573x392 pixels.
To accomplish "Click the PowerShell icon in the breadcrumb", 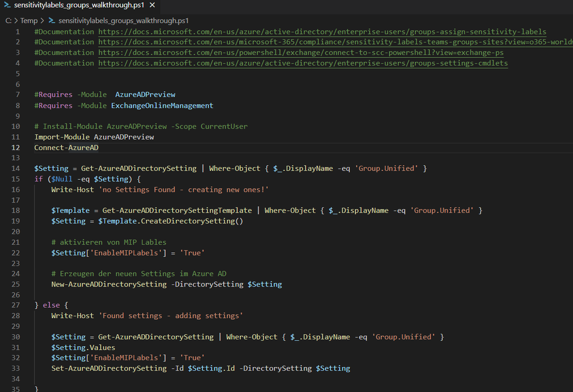I will click(52, 21).
